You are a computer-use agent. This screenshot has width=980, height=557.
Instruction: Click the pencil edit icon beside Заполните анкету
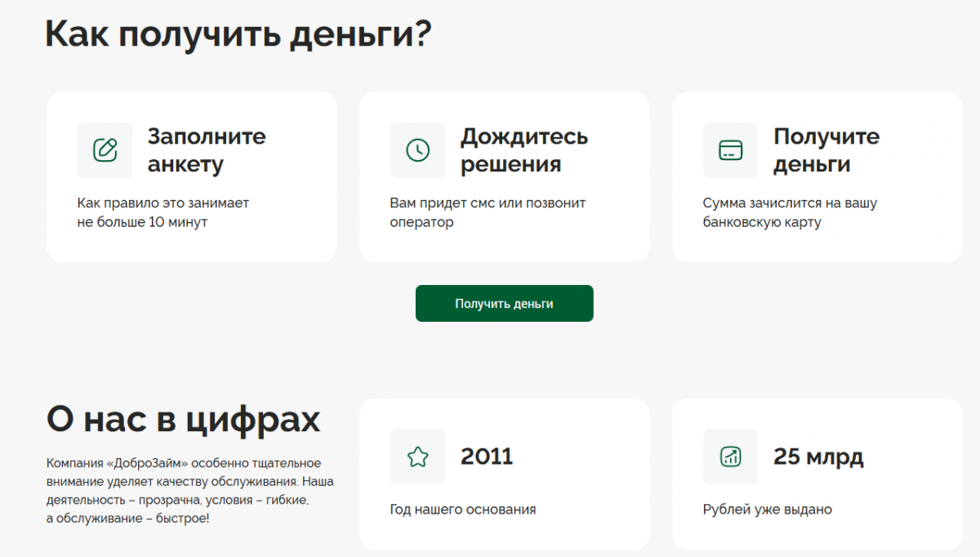105,150
